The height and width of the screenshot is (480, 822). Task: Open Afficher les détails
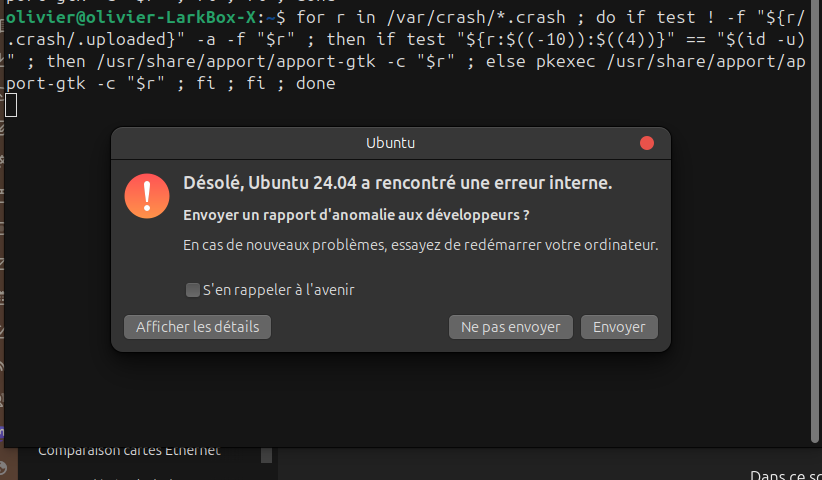coord(198,327)
